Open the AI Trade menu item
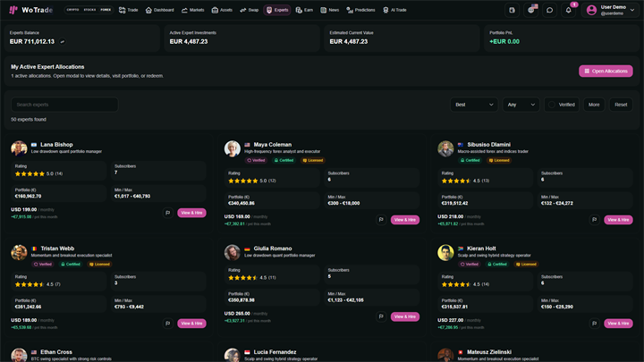 [x=394, y=10]
